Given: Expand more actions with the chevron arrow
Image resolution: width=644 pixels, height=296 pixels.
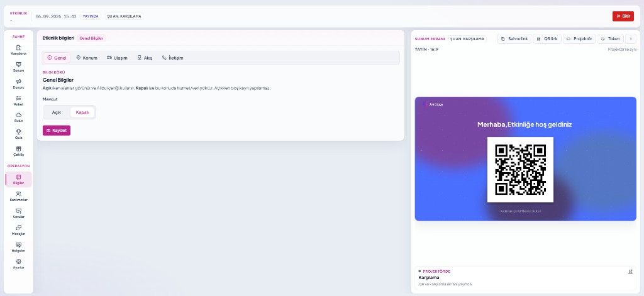Looking at the screenshot, I should point(631,39).
